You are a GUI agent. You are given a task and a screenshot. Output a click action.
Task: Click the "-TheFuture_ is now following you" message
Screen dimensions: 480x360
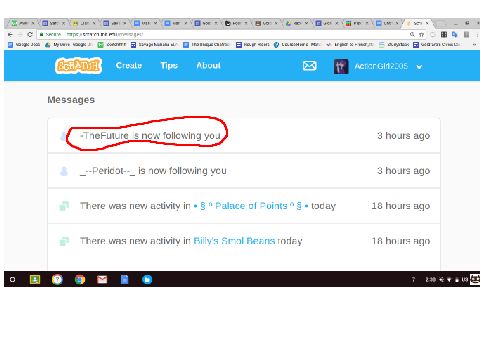tap(150, 136)
